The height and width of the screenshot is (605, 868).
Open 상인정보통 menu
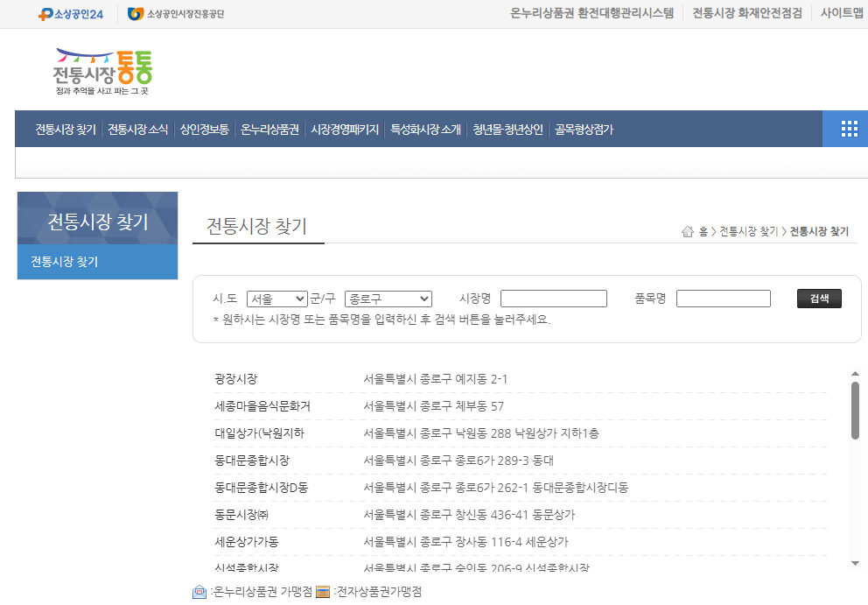pyautogui.click(x=204, y=129)
